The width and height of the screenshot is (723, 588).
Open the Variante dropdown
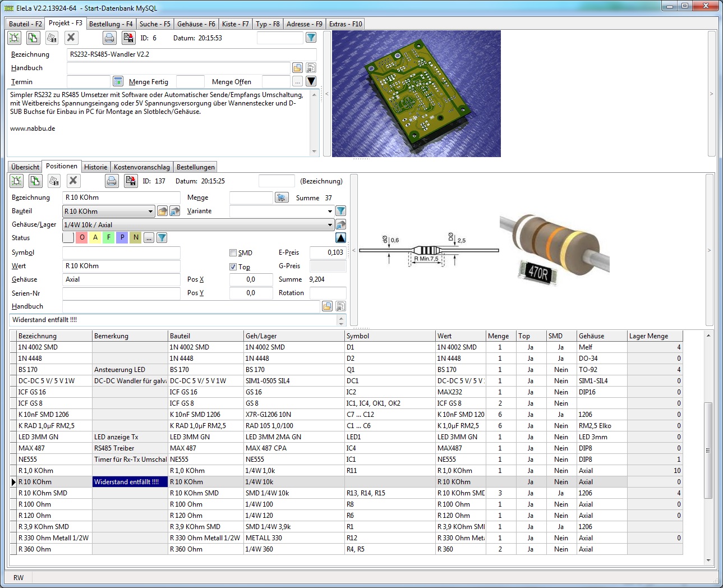(330, 212)
